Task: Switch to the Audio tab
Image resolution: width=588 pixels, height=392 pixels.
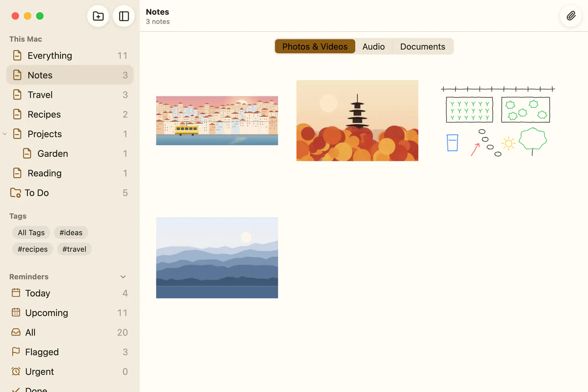Action: [374, 47]
